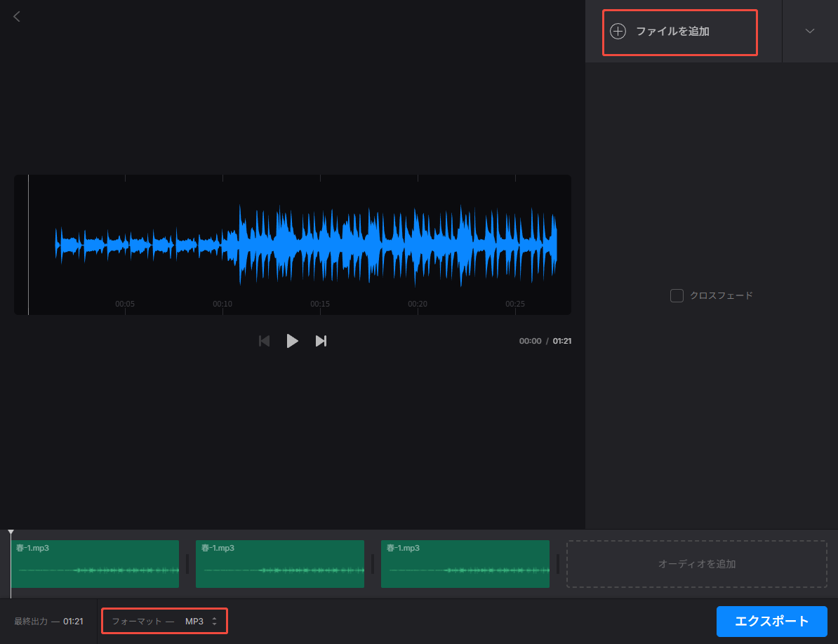Select the first 春-1.mp3 clip in the timeline
The width and height of the screenshot is (838, 644).
click(x=95, y=564)
